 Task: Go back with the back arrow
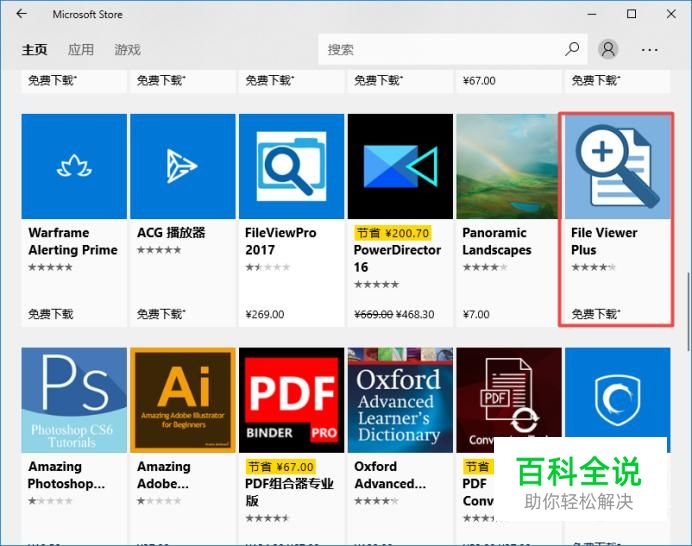21,14
